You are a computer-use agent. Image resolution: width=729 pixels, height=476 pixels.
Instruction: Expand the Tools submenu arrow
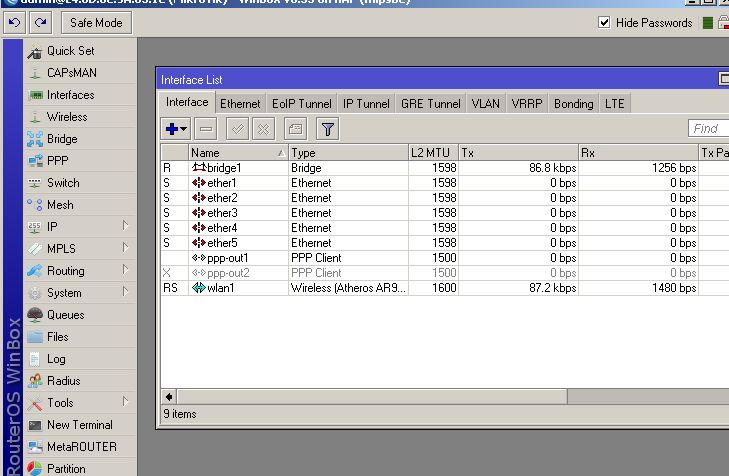pos(125,402)
